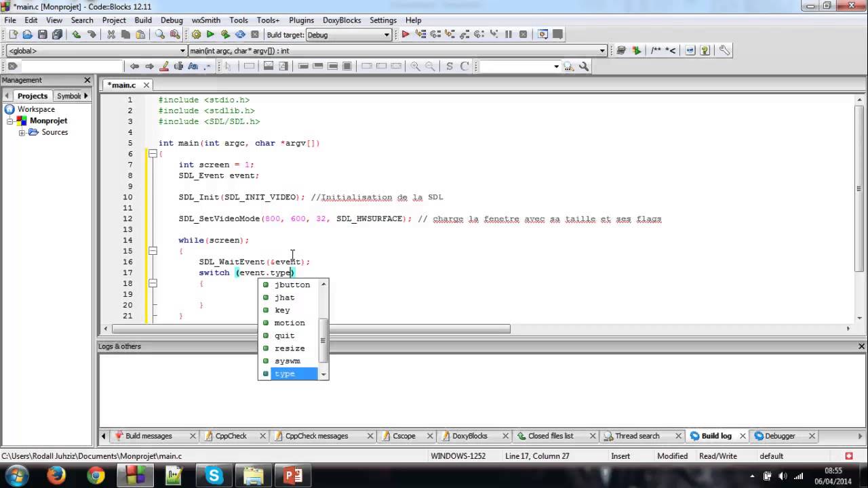Start debugging with red play icon
868x488 pixels.
pos(406,35)
